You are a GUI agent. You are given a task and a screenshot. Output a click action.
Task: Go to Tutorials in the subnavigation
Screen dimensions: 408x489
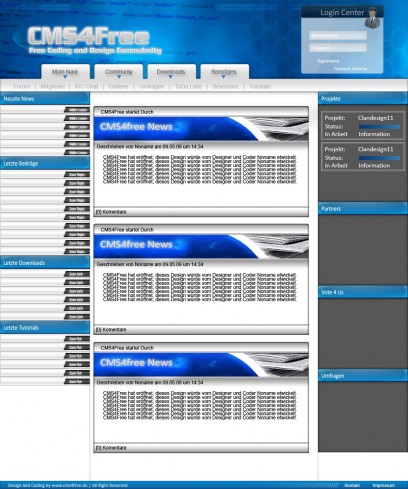(260, 86)
